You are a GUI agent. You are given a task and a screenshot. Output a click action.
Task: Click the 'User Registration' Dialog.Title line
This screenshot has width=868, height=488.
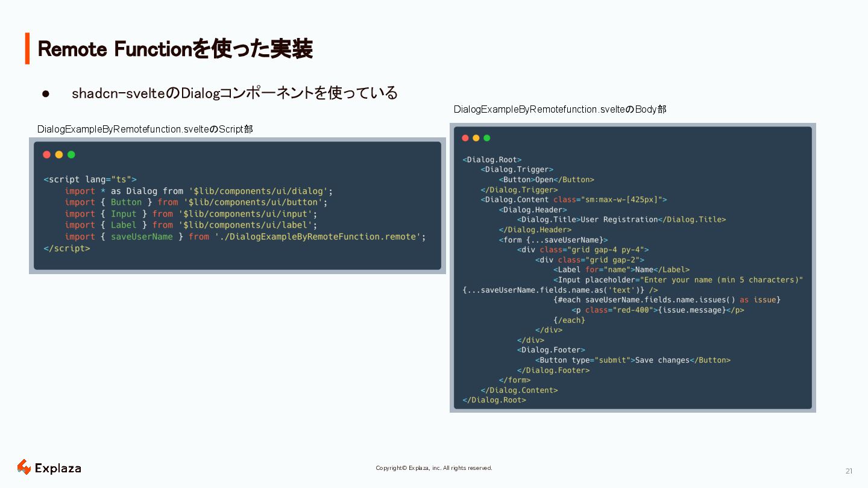tap(621, 219)
